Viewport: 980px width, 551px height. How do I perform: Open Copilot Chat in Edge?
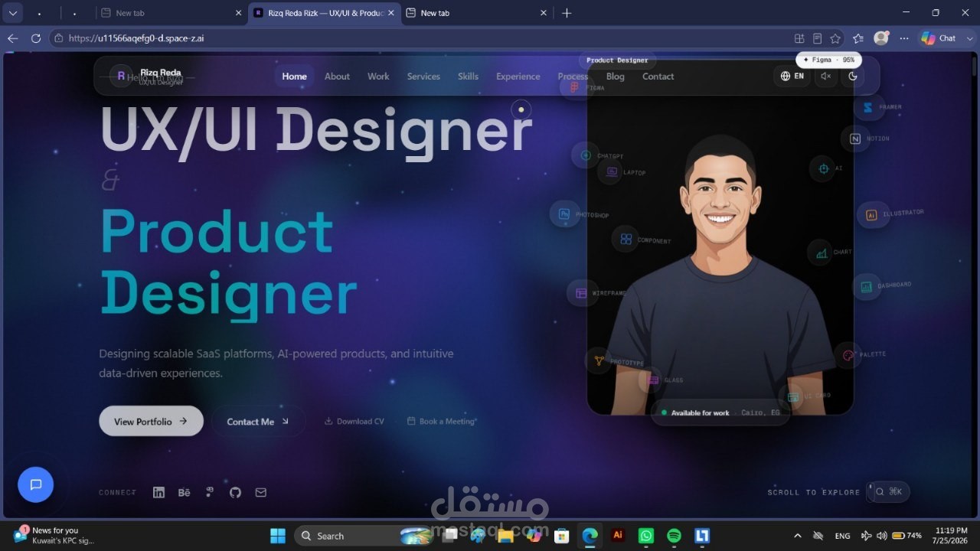click(x=939, y=38)
